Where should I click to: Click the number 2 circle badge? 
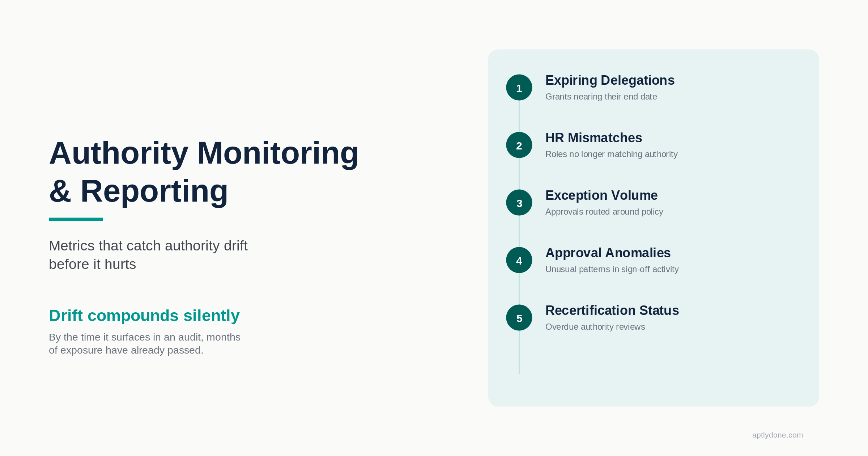pyautogui.click(x=519, y=145)
